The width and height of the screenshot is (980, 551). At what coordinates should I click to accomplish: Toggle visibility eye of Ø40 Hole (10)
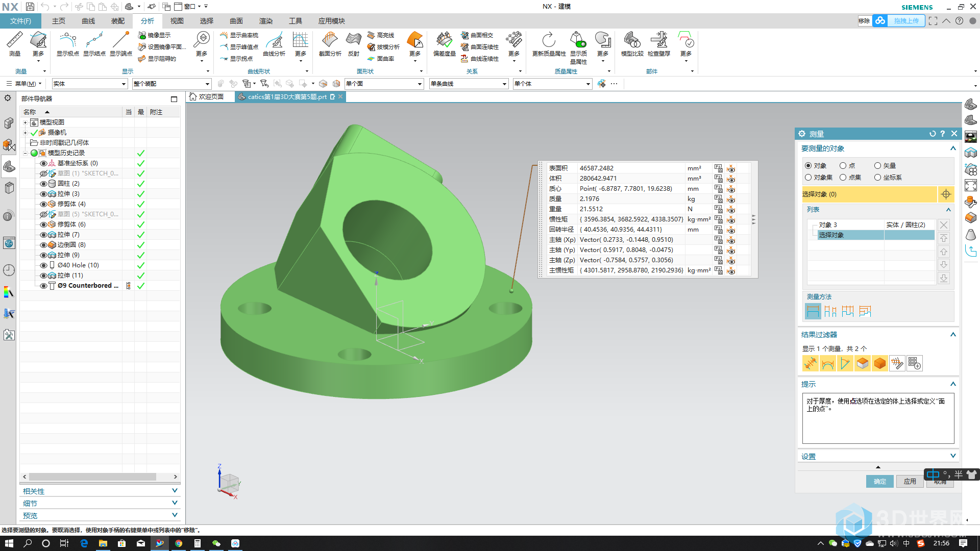click(x=43, y=265)
